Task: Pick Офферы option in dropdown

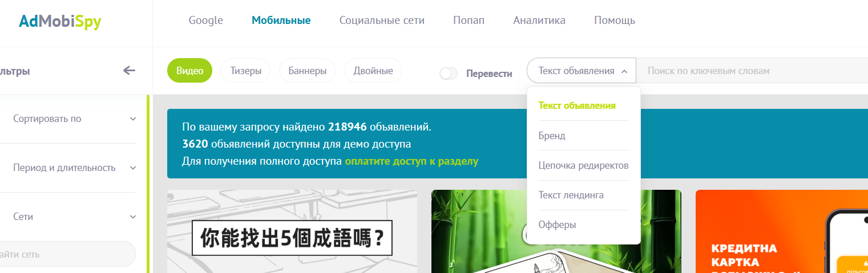Action: pyautogui.click(x=557, y=225)
